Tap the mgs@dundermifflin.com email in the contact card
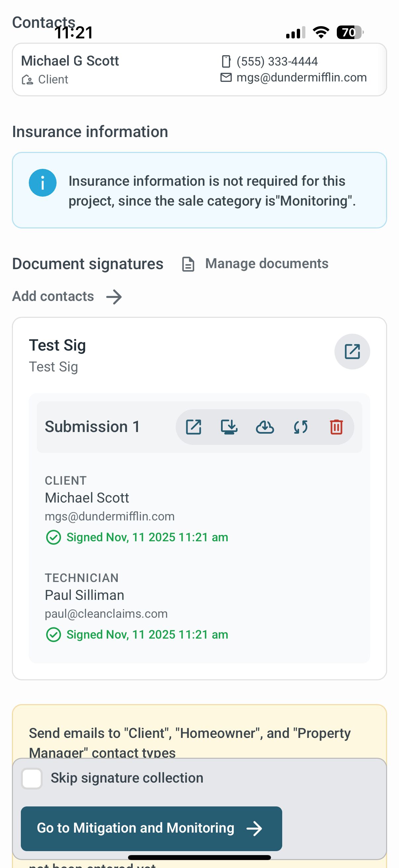 click(301, 77)
